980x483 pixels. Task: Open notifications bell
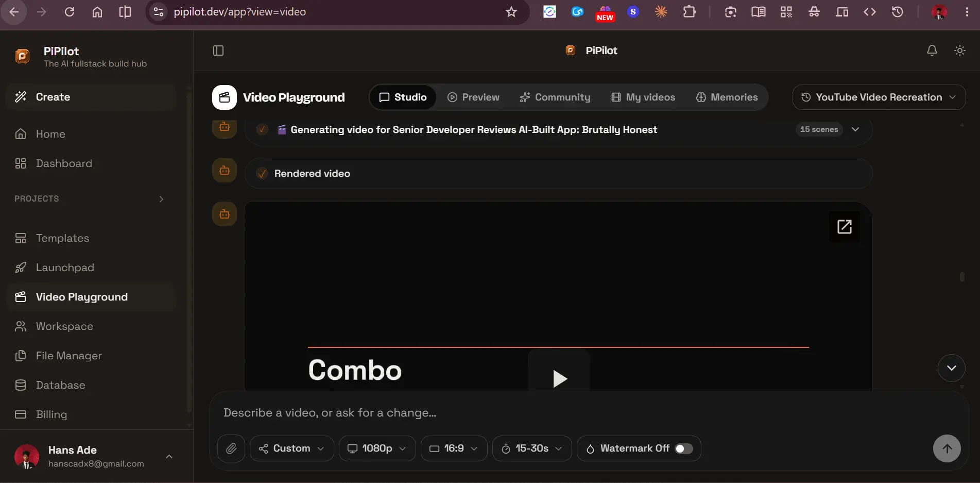(932, 51)
